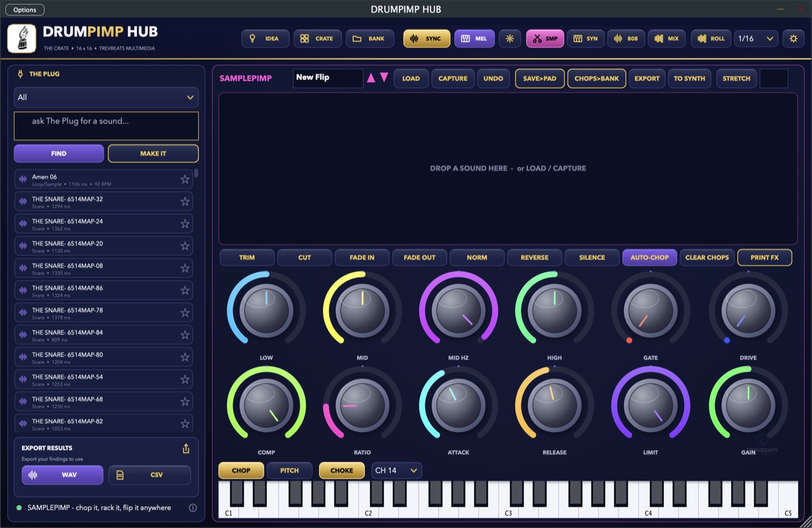This screenshot has height=528, width=812.
Task: Star the Amen 06 sample as favorite
Action: pos(185,179)
